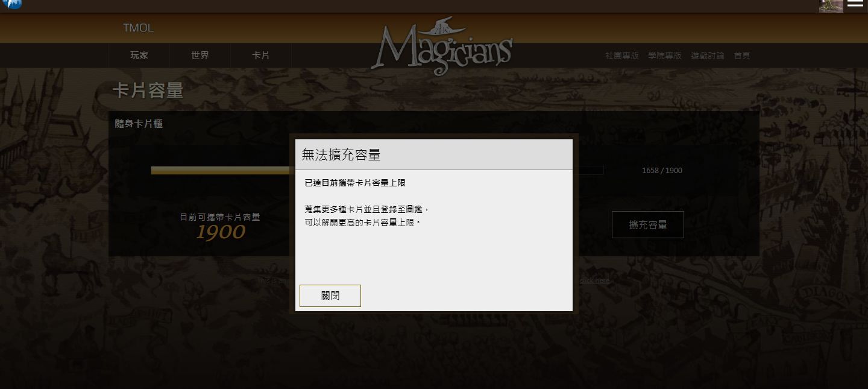Open the 世界 menu in navigation bar
This screenshot has width=868, height=389.
pos(200,55)
